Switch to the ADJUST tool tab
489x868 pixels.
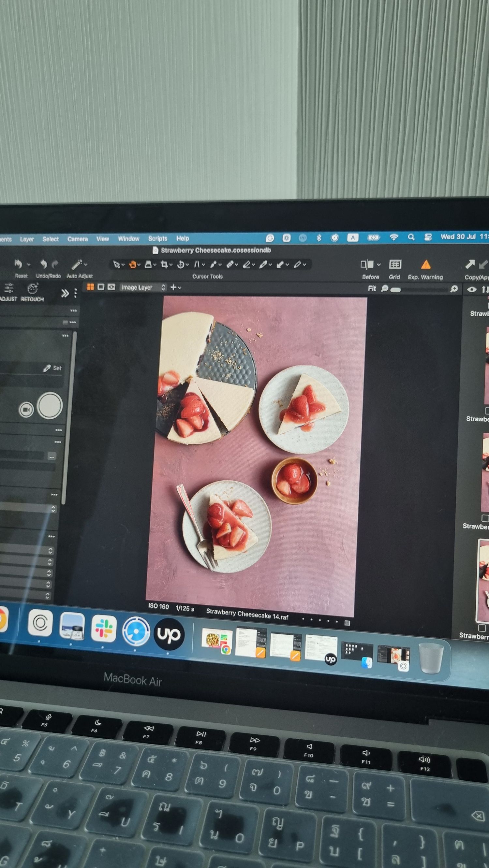tap(8, 293)
